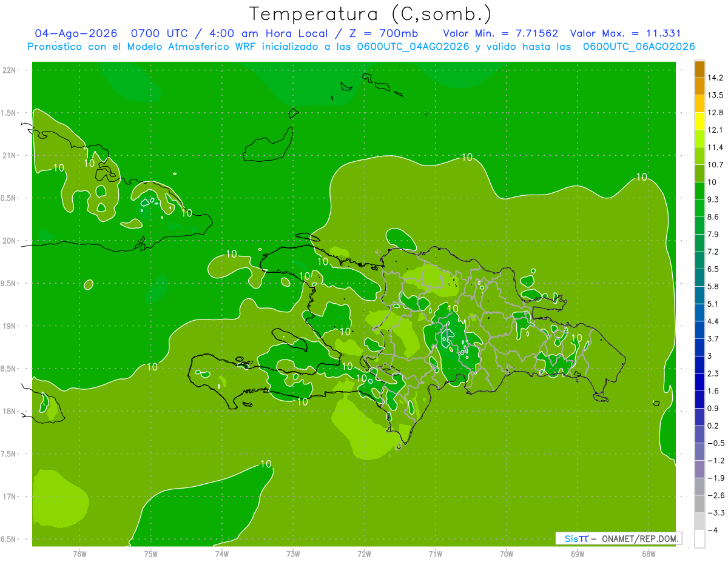
Task: Click the "70W" longitude label
Action: 507,555
